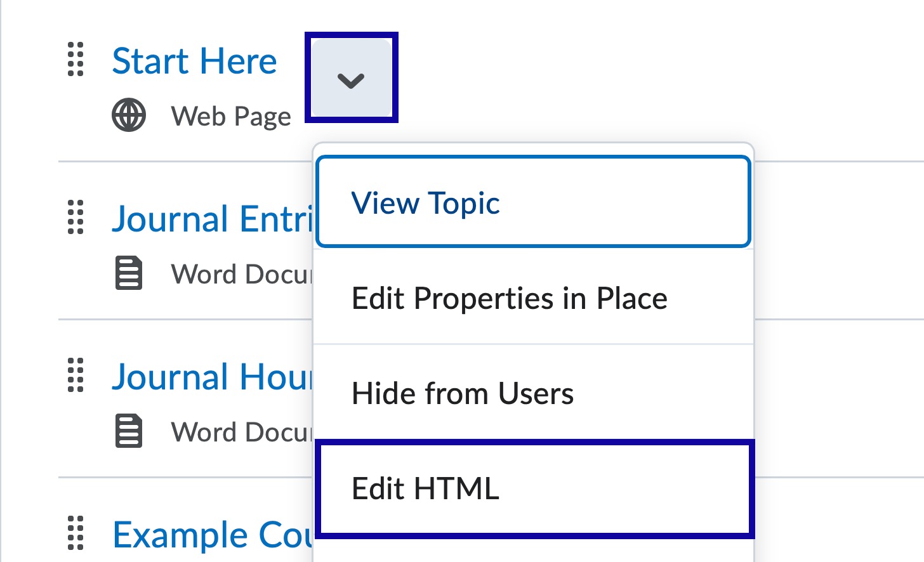The width and height of the screenshot is (924, 562).
Task: Click the Start Here dropdown chevron
Action: [352, 77]
